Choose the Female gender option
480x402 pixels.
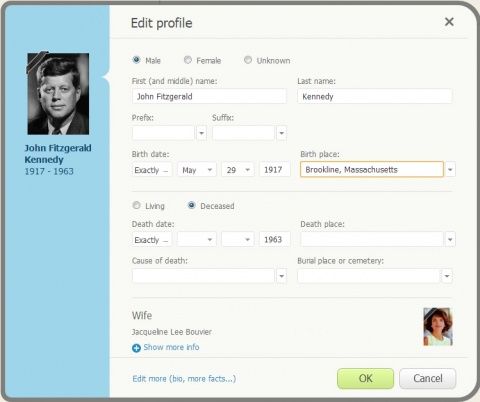point(188,60)
